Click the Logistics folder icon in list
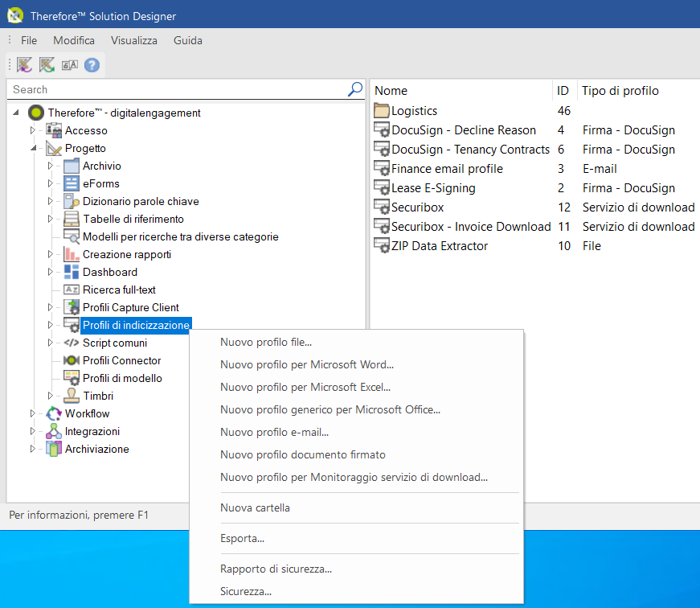 [382, 110]
